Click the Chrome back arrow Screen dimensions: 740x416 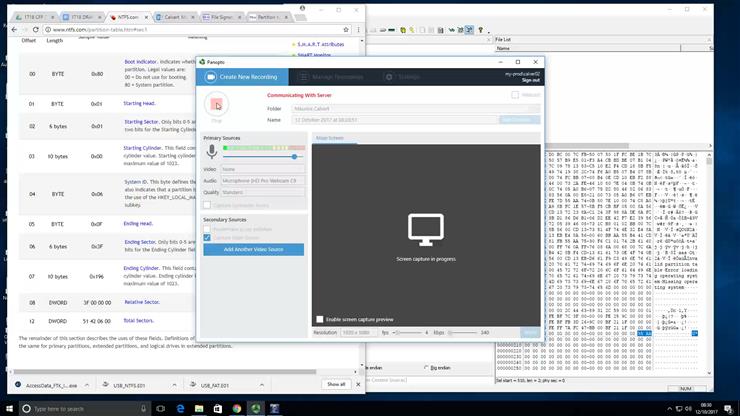(14, 29)
